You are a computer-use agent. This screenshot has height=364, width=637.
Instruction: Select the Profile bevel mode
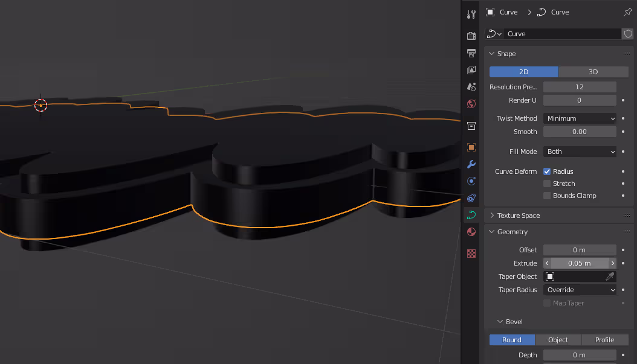604,340
